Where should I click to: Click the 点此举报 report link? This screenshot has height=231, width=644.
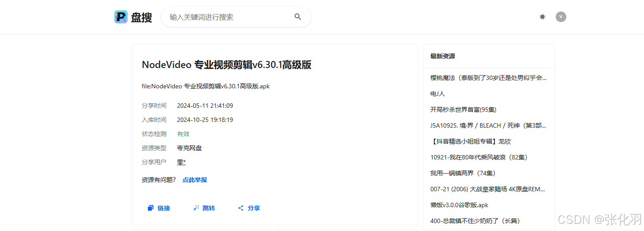click(195, 180)
